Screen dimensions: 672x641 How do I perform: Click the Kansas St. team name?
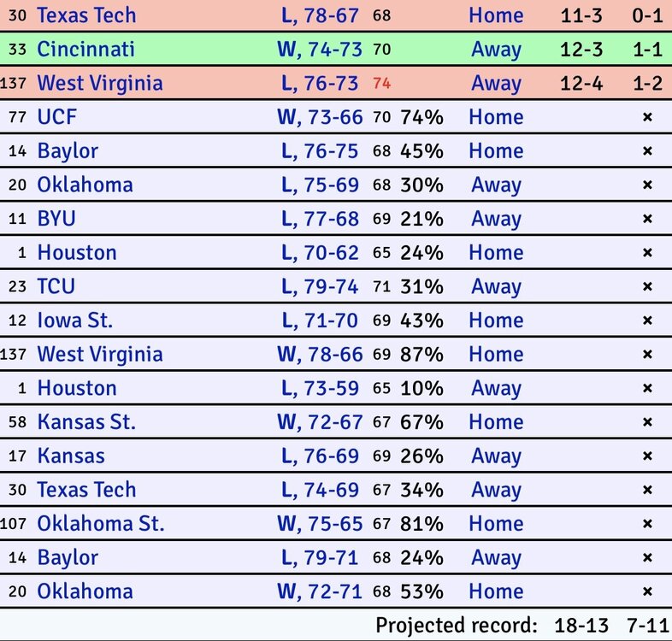tap(86, 422)
